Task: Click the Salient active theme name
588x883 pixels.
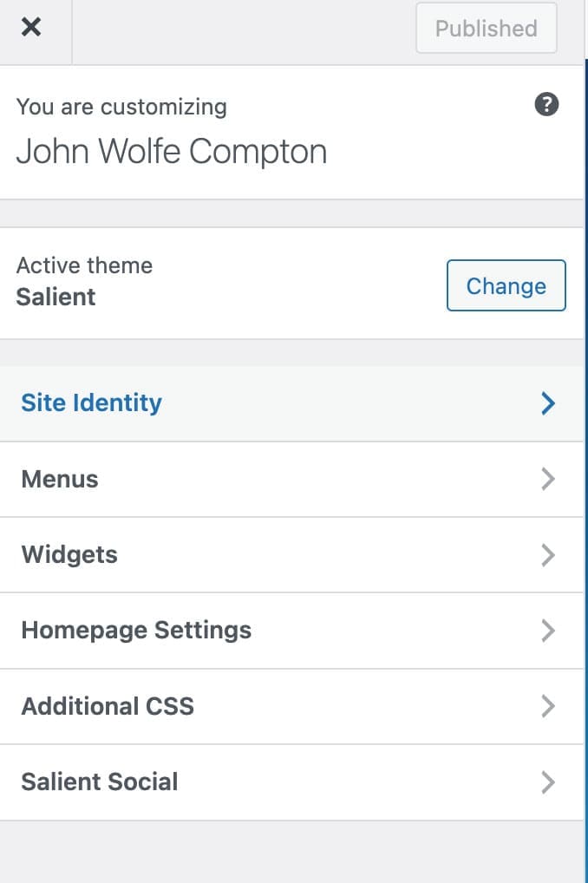Action: pos(56,297)
